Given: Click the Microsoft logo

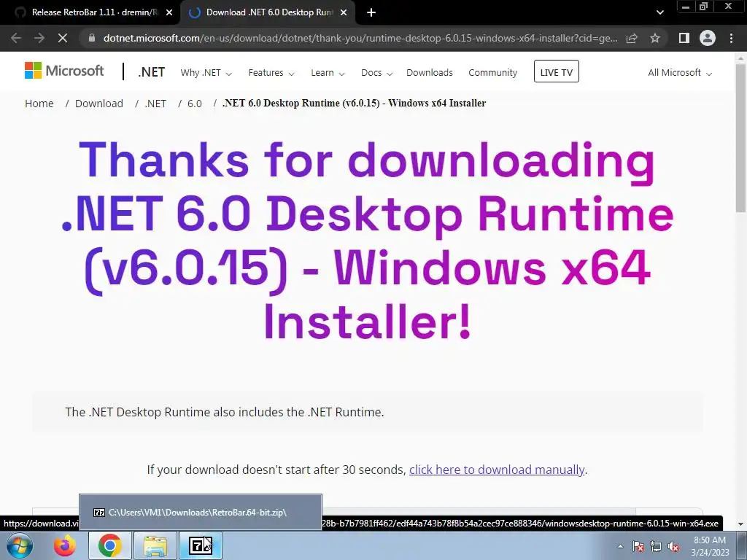Looking at the screenshot, I should point(64,71).
